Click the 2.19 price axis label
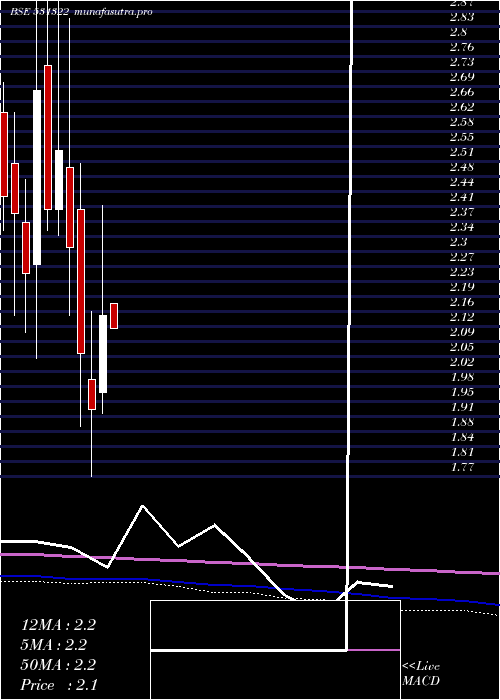Image resolution: width=500 pixels, height=700 pixels. (x=461, y=287)
